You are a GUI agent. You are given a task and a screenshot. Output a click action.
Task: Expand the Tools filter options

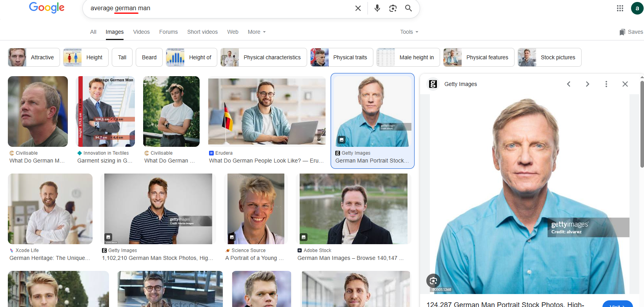pos(409,32)
